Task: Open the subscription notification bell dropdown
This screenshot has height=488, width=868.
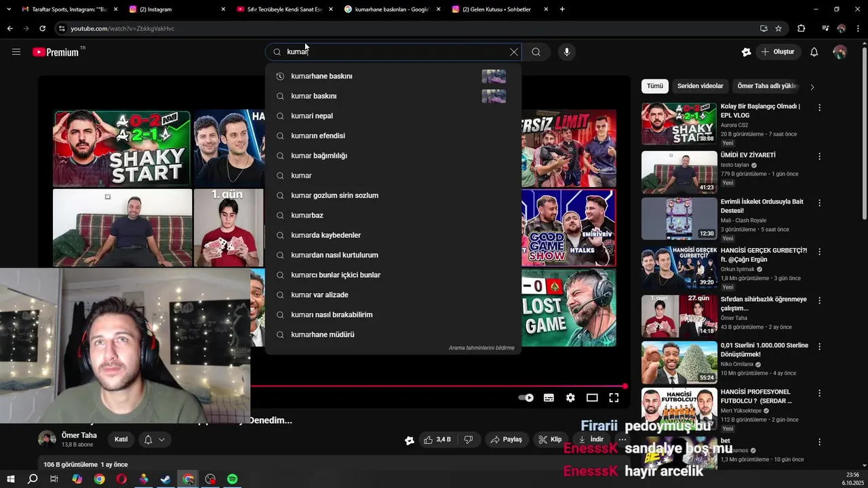Action: (154, 440)
